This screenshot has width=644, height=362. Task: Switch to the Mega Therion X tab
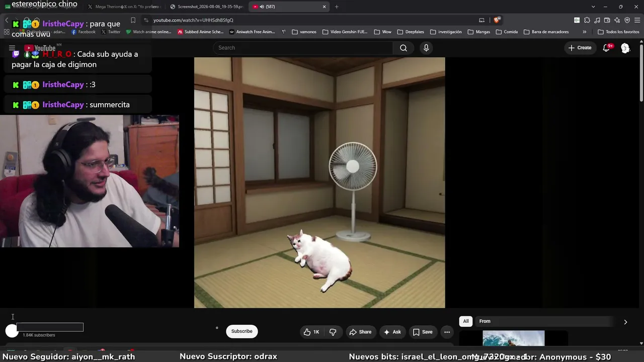pyautogui.click(x=124, y=7)
